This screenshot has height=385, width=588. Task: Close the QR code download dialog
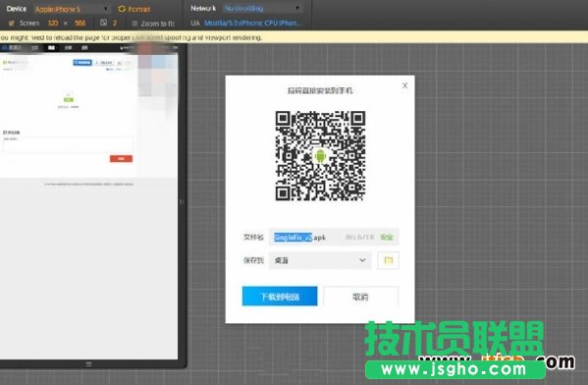[x=404, y=85]
